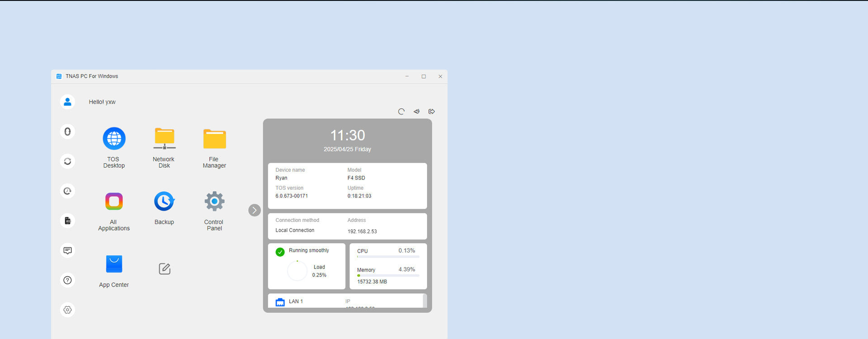Click the Memory usage bar
Screen dimensions: 868x339
click(388, 275)
